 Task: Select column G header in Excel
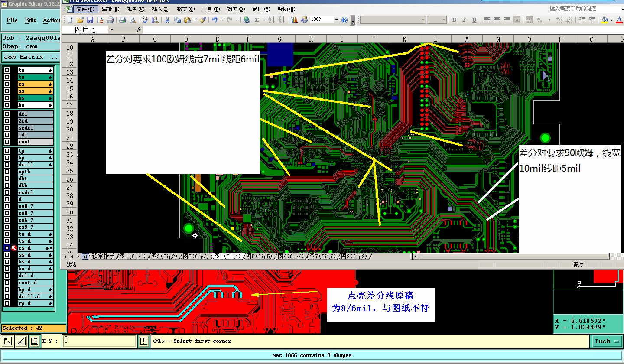click(279, 39)
